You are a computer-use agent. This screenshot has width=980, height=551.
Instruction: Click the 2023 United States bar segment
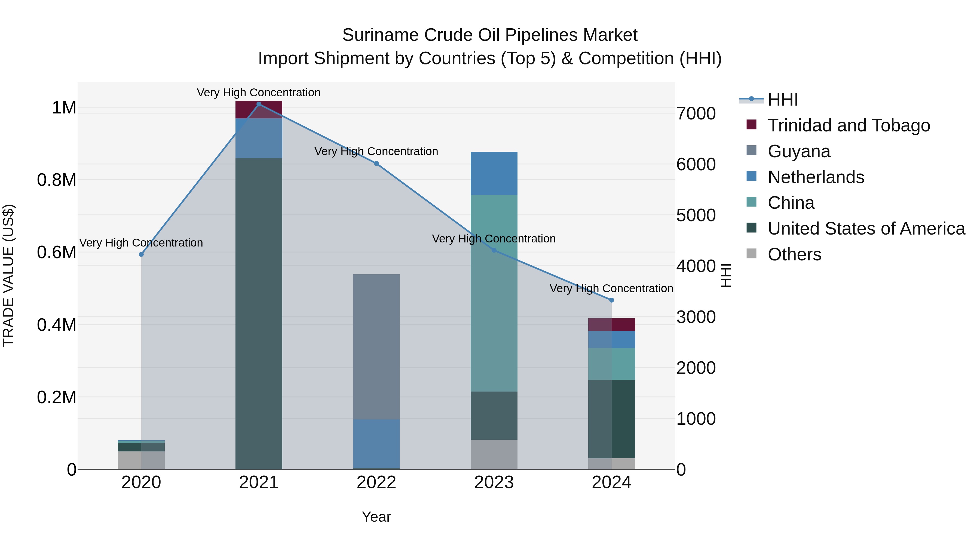point(494,415)
